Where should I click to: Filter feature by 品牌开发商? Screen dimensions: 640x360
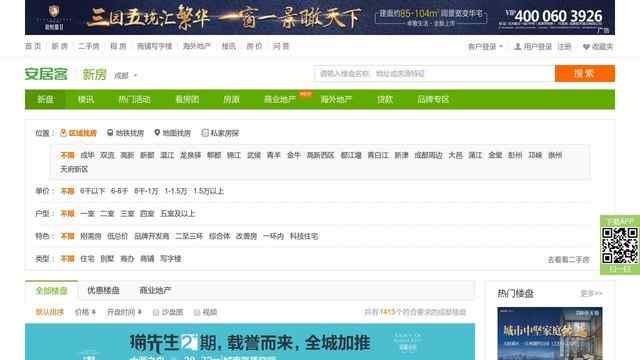[151, 236]
